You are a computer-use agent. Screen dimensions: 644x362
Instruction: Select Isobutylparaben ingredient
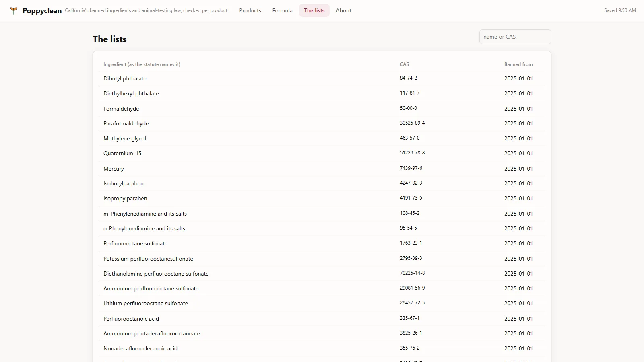point(124,183)
